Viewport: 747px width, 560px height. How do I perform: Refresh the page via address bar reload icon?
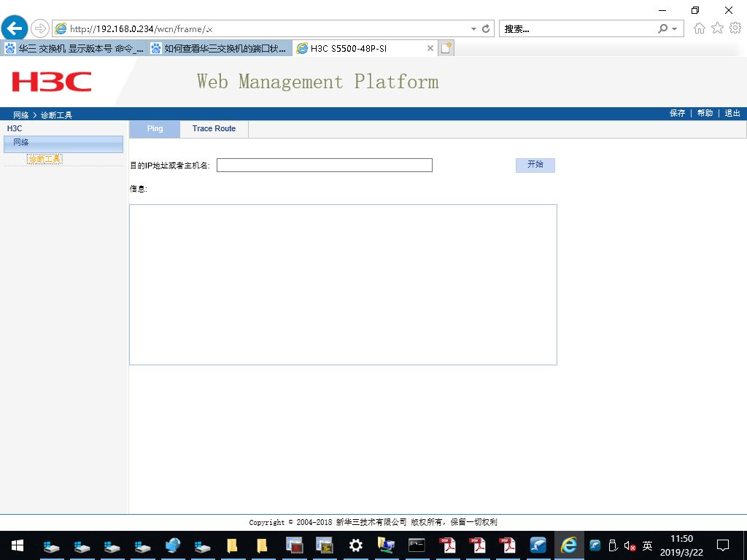click(x=485, y=28)
